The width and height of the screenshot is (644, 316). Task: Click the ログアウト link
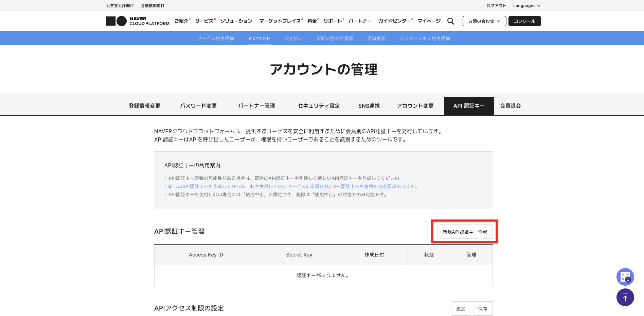tap(496, 6)
